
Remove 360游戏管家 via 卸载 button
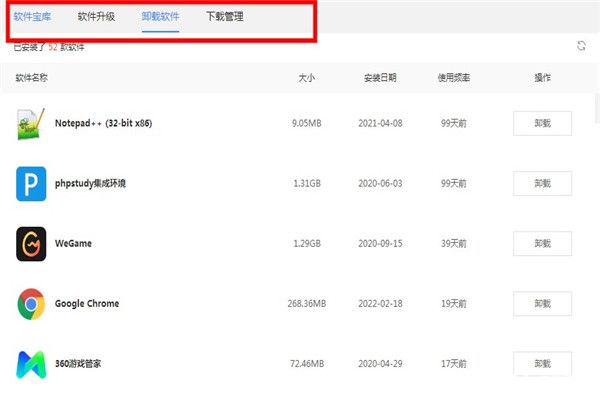tap(542, 363)
